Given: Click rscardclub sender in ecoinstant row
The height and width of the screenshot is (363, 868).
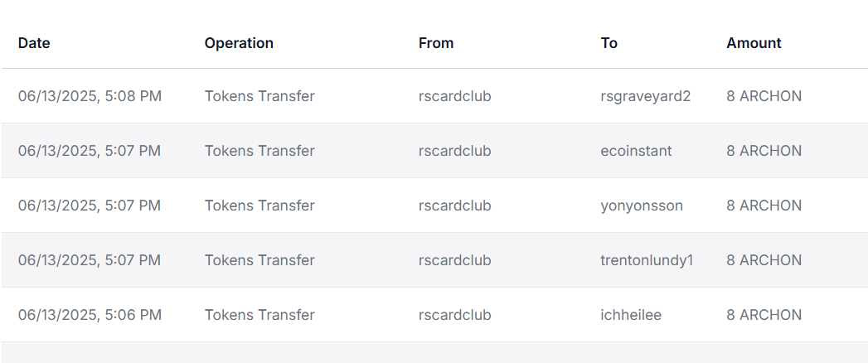Looking at the screenshot, I should click(x=454, y=151).
